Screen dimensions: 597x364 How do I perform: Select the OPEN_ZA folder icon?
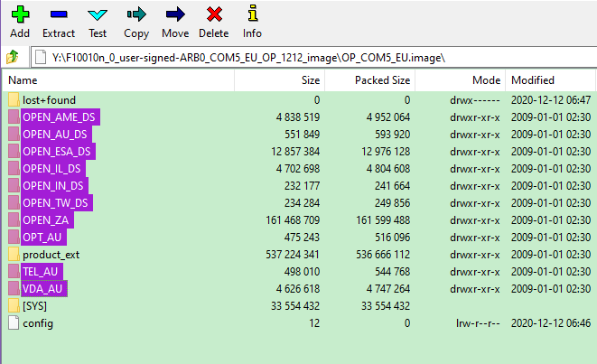(x=14, y=219)
